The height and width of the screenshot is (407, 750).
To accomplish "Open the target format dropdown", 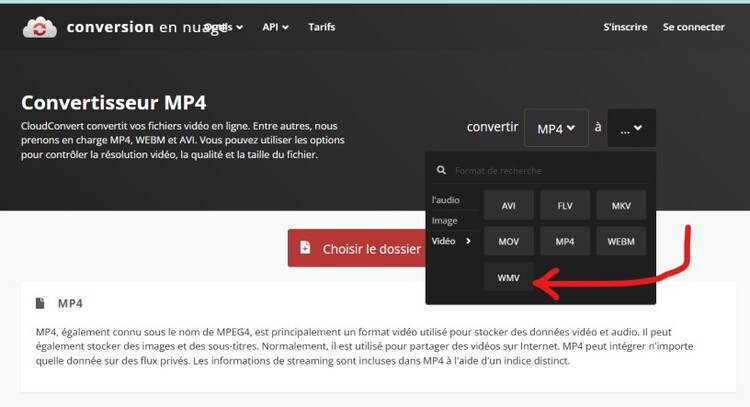I will (631, 128).
